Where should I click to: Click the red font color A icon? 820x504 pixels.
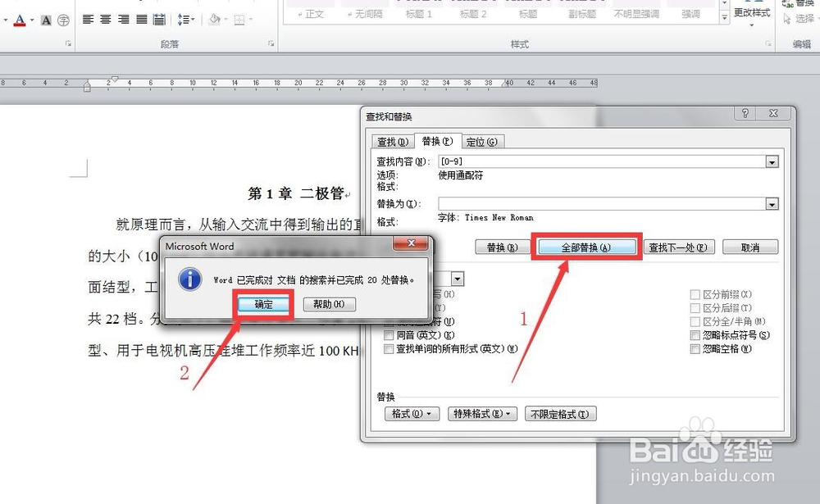[20, 20]
